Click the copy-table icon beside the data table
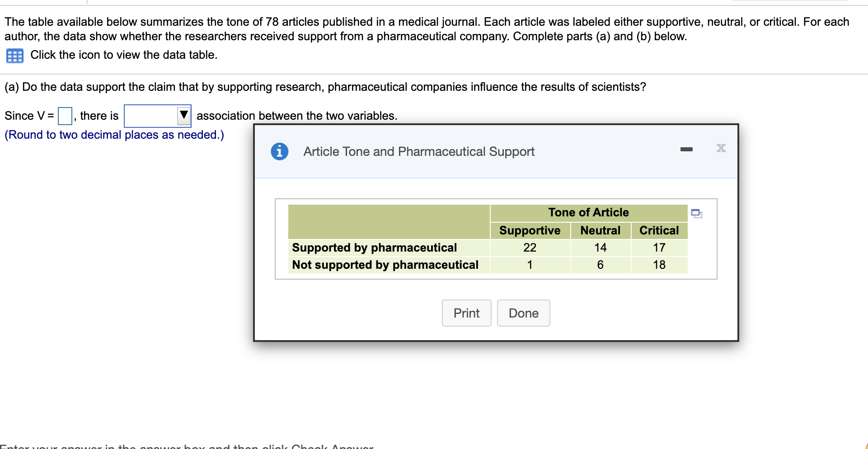Viewport: 868px width, 449px height. pos(696,214)
